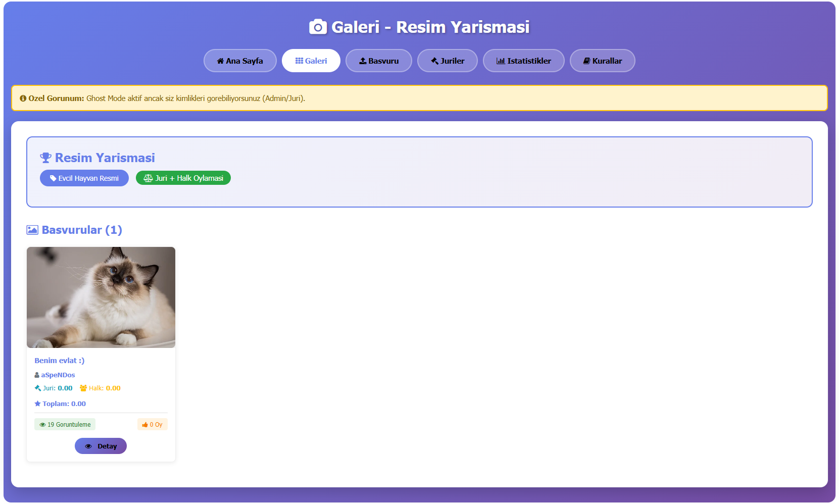Select the Galeri tab
This screenshot has width=839, height=504.
(311, 61)
